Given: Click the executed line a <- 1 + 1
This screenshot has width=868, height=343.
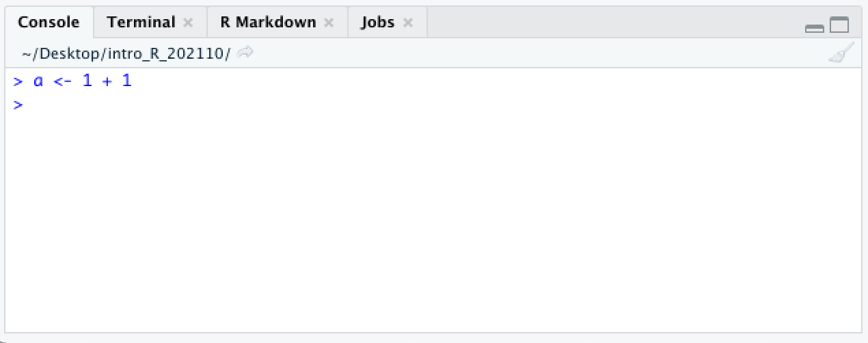Looking at the screenshot, I should click(72, 81).
